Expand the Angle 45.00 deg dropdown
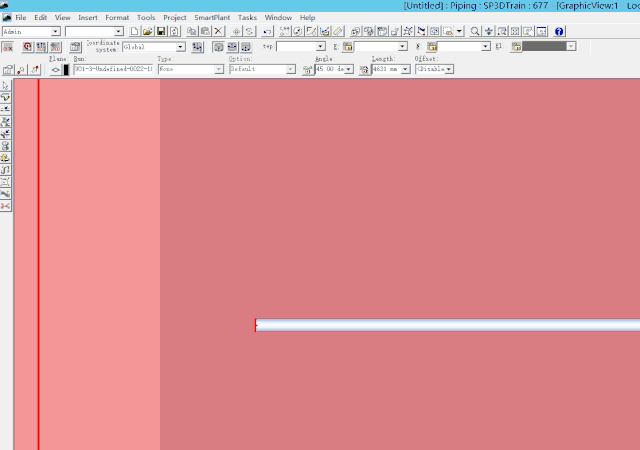Viewport: 640px width, 450px height. click(349, 69)
